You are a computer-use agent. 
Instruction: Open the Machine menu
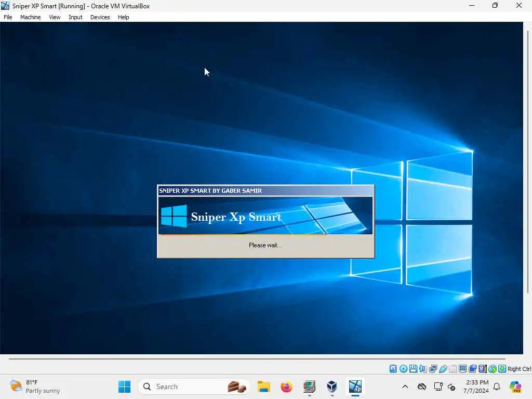[30, 17]
